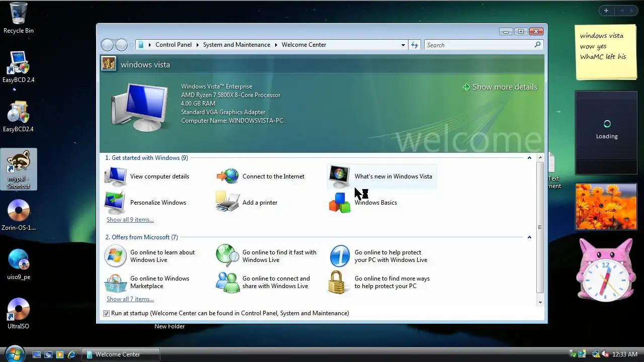Click sticky note gadget
The width and height of the screenshot is (644, 362).
606,53
